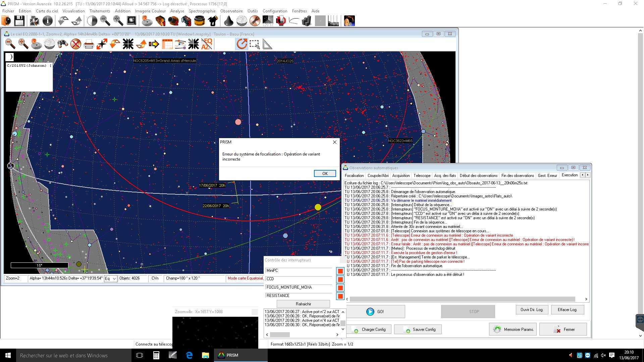Click the floppy disk save icon
This screenshot has width=644, height=362.
pos(19,21)
